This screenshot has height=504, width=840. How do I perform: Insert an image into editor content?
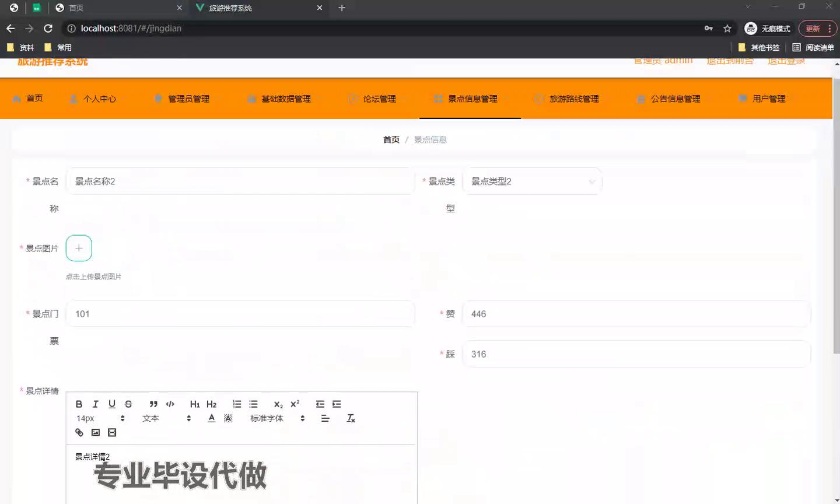click(96, 433)
